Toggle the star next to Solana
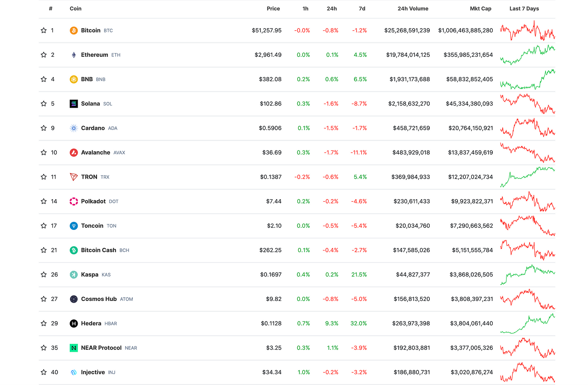588x385 pixels. coord(44,103)
